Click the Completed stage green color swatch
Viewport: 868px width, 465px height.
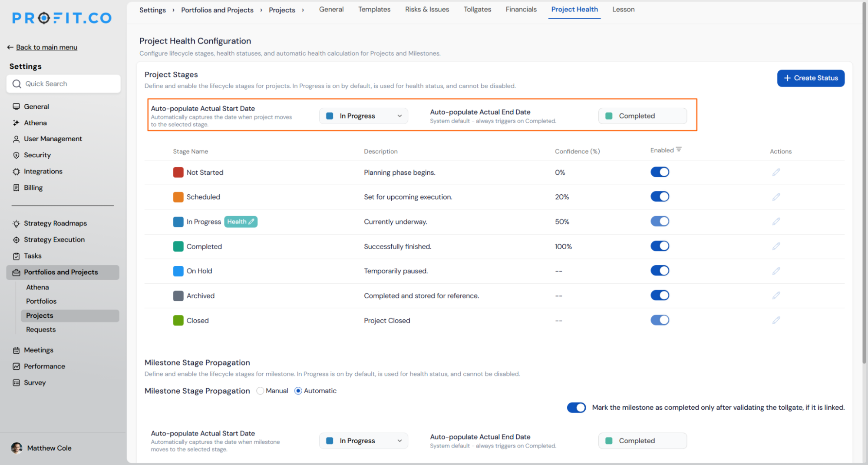point(178,246)
